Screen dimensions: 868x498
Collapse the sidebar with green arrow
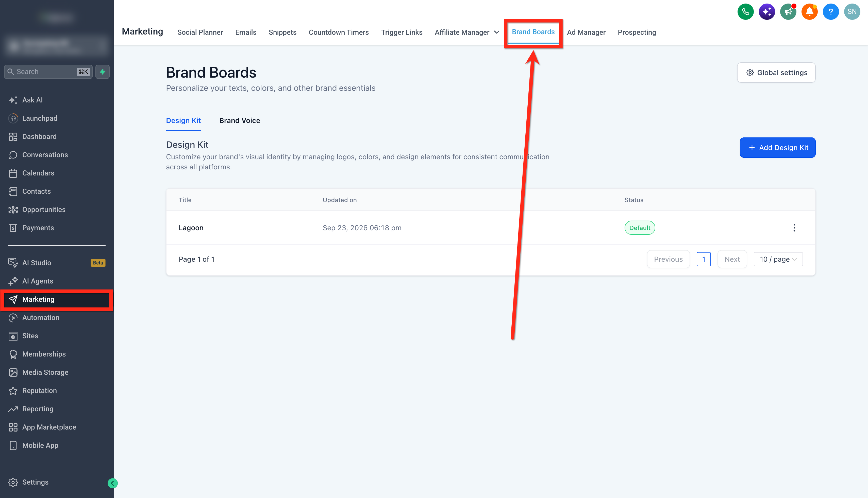[113, 483]
